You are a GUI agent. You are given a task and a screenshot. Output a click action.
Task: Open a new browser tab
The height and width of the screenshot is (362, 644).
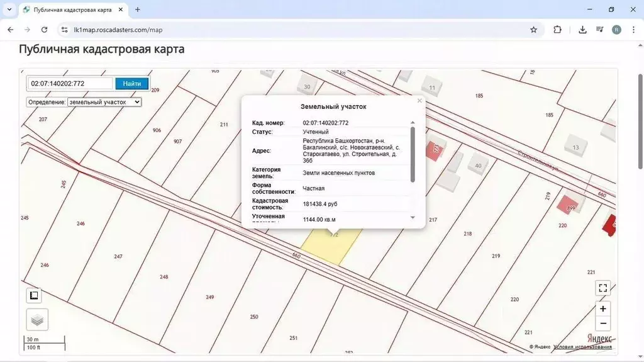tap(138, 9)
